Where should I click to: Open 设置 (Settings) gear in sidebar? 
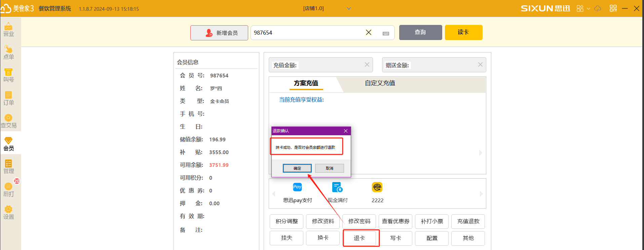[9, 213]
